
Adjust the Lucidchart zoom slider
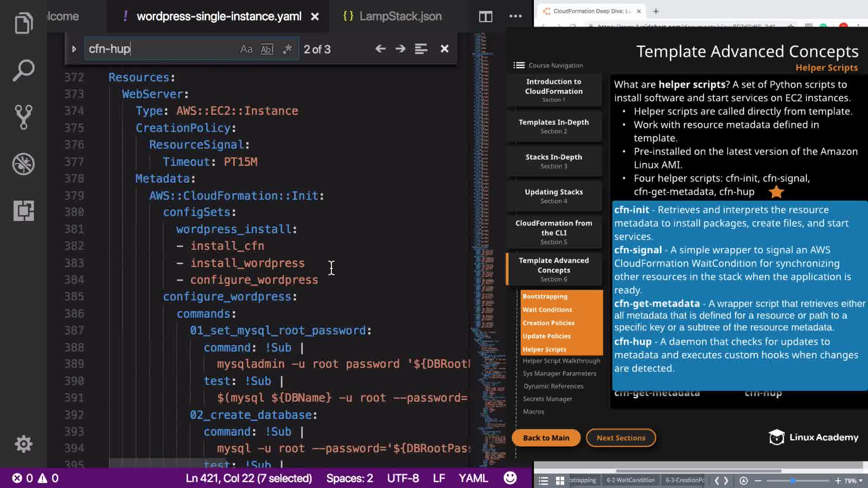(793, 481)
